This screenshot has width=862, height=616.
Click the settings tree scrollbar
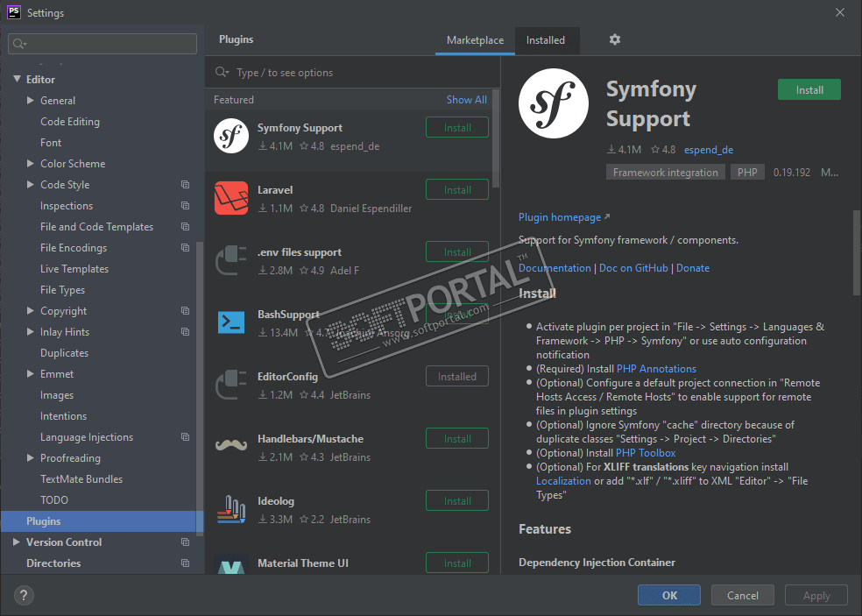(x=200, y=388)
